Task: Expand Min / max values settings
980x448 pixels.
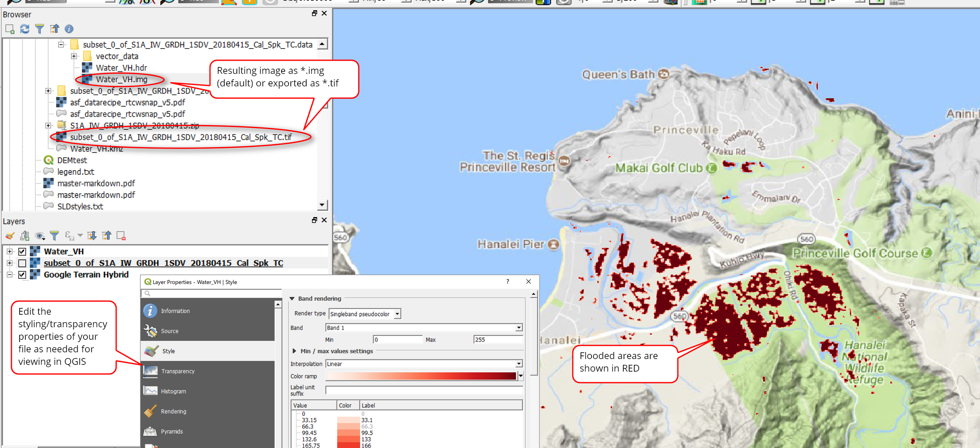Action: coord(294,351)
